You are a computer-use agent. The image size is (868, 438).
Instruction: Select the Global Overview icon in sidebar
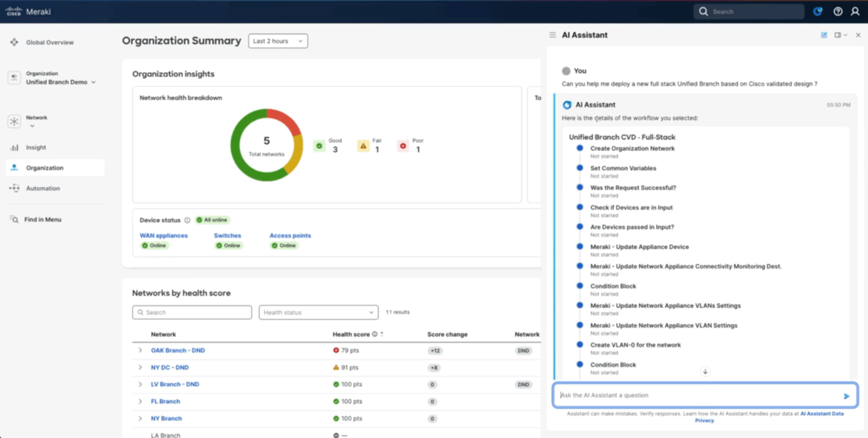click(14, 42)
